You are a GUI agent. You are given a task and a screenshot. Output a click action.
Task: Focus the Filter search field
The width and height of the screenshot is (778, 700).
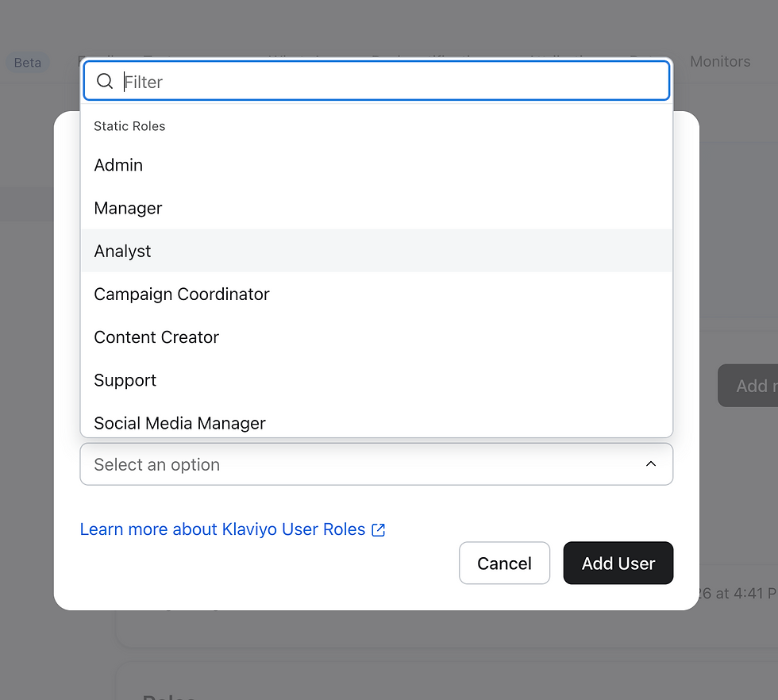pyautogui.click(x=376, y=81)
